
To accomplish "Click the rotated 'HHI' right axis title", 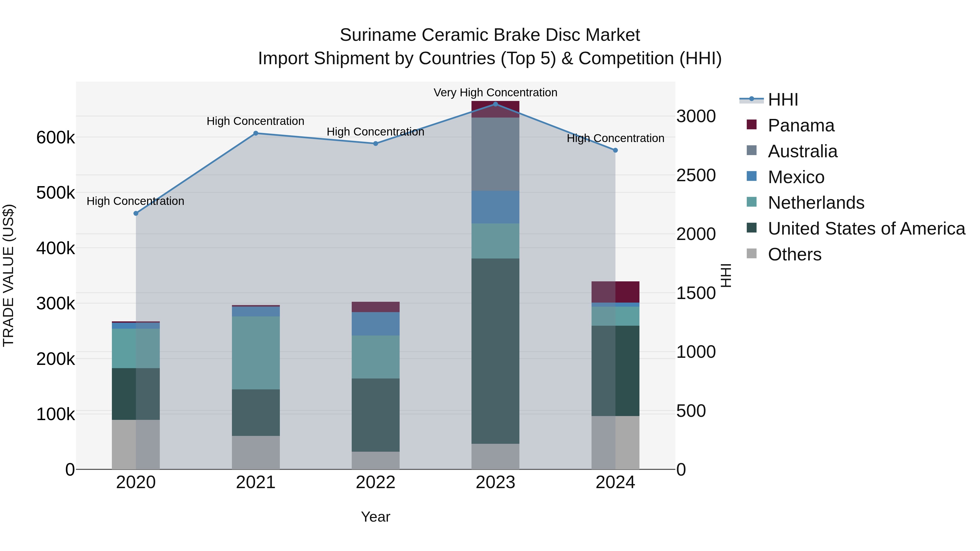I will (726, 275).
